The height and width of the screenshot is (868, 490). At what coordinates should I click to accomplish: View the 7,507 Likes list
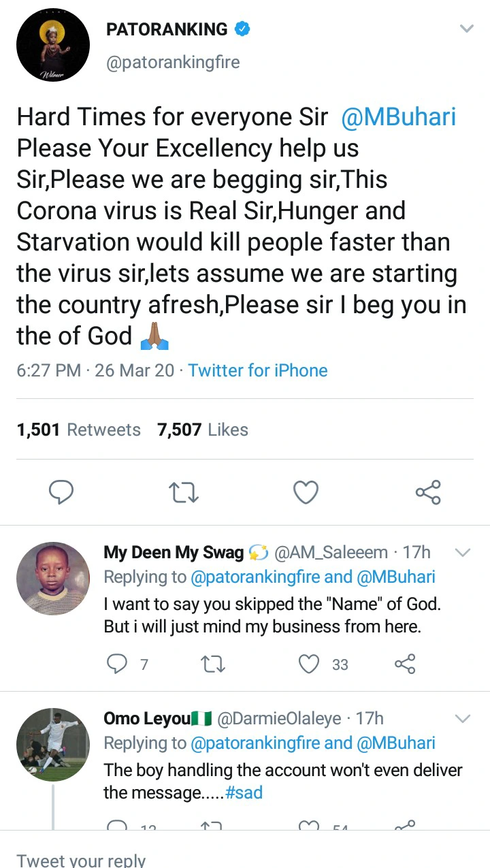point(202,430)
